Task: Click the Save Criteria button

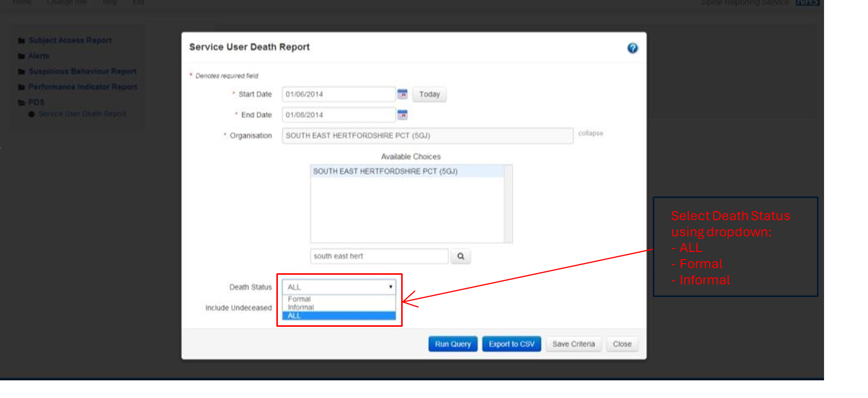Action: tap(573, 344)
